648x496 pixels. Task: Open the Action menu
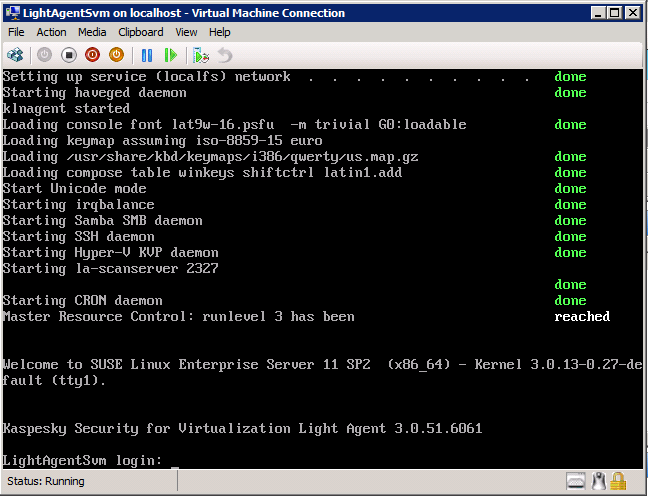click(51, 32)
